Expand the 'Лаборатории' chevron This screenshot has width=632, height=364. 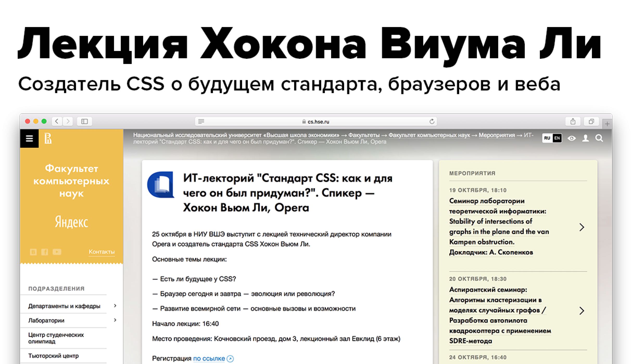point(115,320)
